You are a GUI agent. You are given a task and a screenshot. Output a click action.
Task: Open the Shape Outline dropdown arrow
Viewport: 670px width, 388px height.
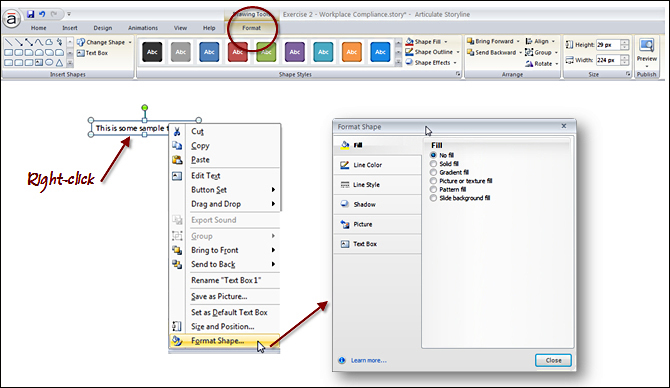tap(458, 52)
